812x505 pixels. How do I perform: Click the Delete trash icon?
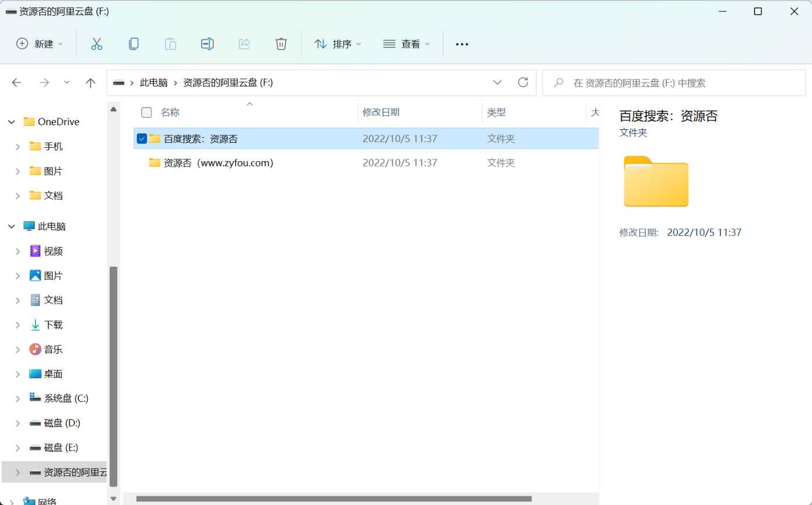(x=281, y=44)
